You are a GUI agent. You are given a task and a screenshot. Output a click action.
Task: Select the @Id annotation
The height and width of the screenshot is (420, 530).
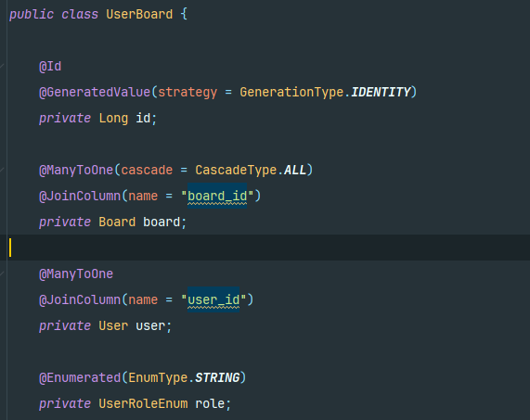(x=50, y=66)
